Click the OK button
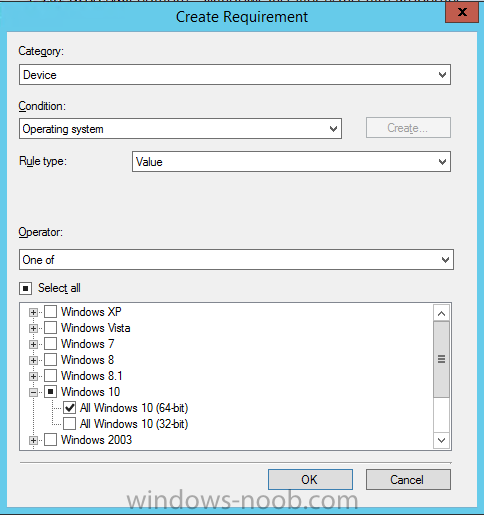The width and height of the screenshot is (484, 515). pyautogui.click(x=310, y=480)
